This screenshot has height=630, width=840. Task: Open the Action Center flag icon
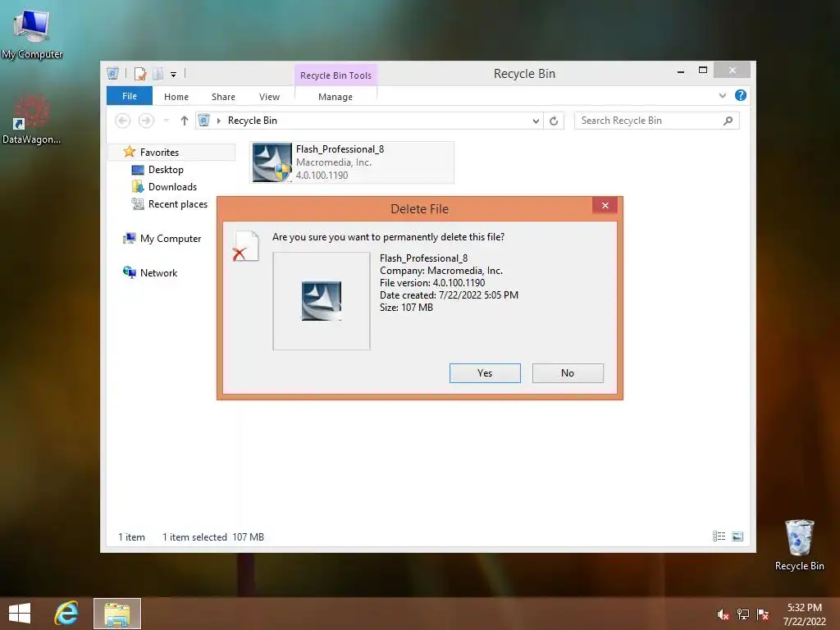coord(763,614)
